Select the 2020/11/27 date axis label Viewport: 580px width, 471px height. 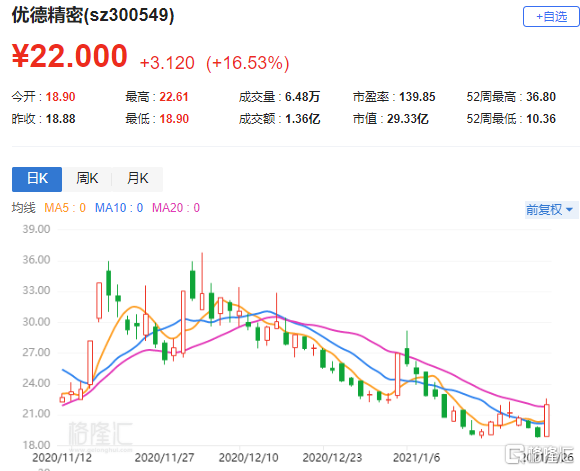tap(165, 458)
